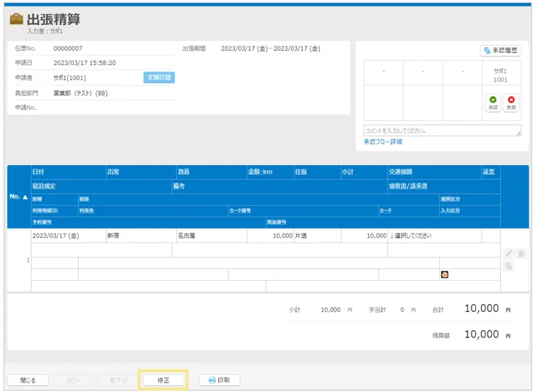Click the 新宿 departure cell

coord(139,236)
